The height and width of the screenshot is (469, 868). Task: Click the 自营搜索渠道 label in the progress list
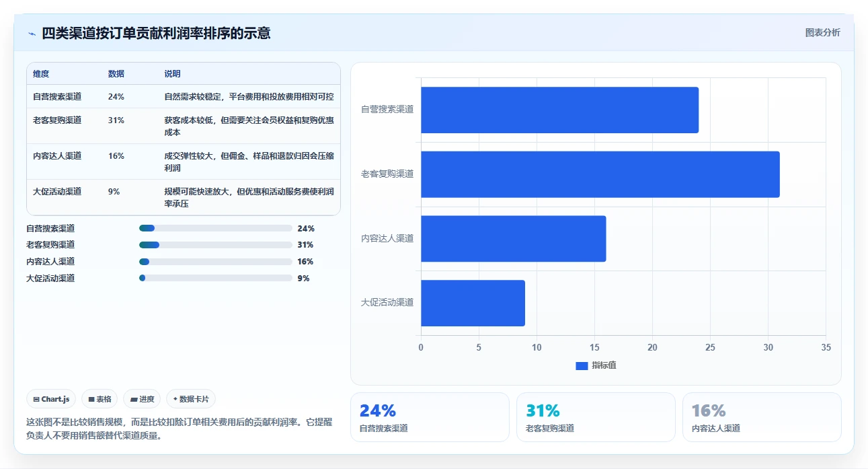[x=50, y=229]
